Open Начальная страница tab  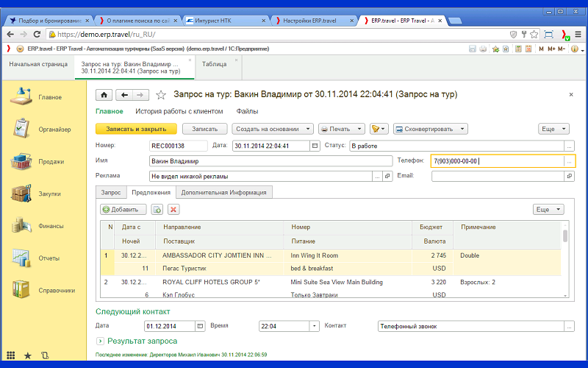[x=38, y=64]
